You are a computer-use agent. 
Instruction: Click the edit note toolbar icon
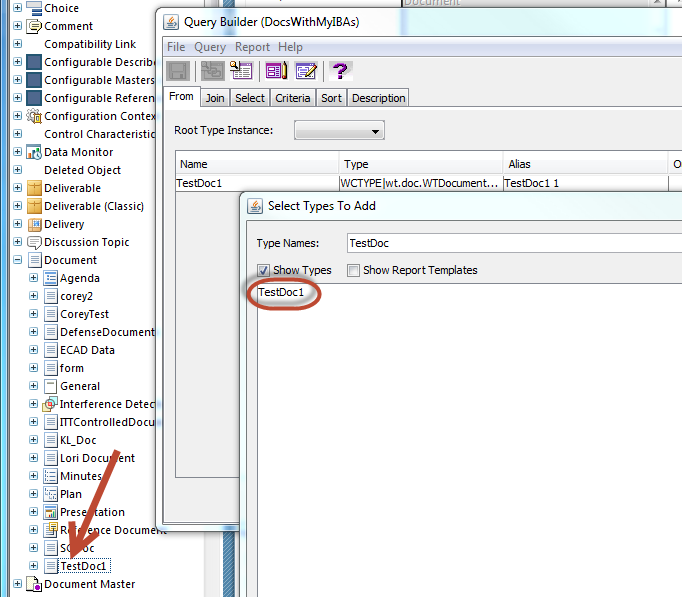click(306, 71)
